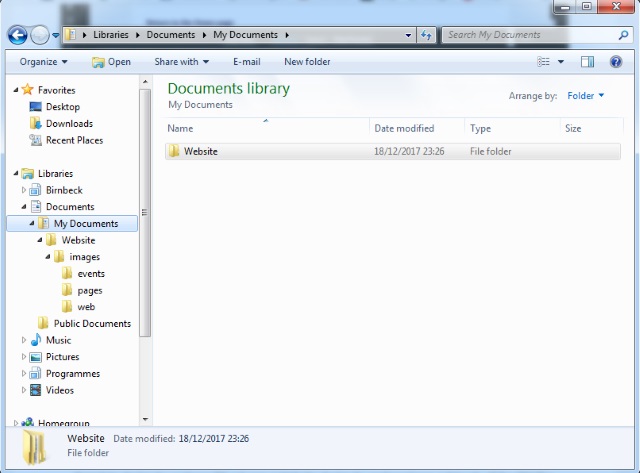Expand the Birnbeck library node
This screenshot has height=473, width=640.
[x=24, y=190]
